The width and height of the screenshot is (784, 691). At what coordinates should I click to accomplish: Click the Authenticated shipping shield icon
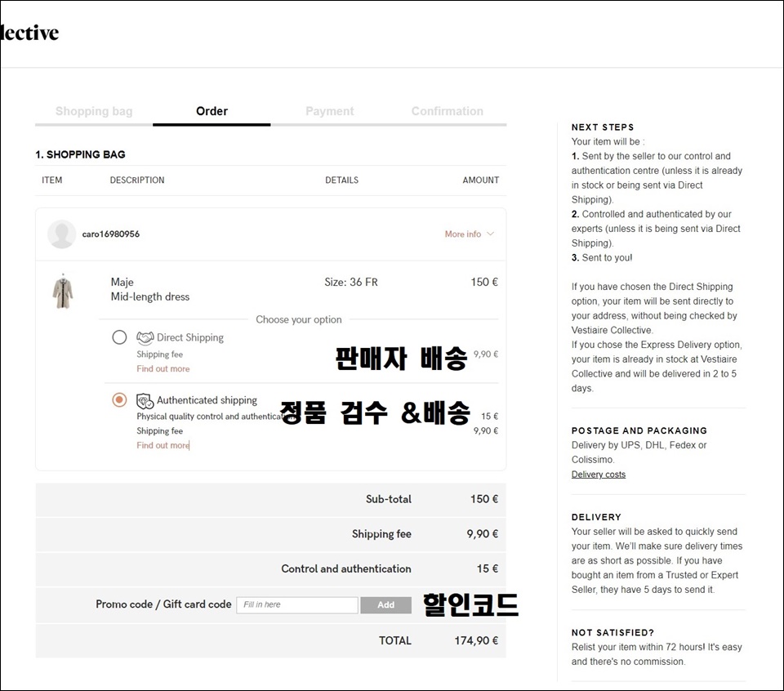[x=145, y=400]
